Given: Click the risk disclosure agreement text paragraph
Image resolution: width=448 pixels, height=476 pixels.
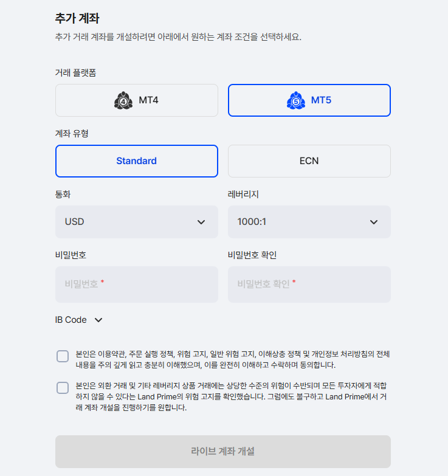Looking at the screenshot, I should coord(231,396).
